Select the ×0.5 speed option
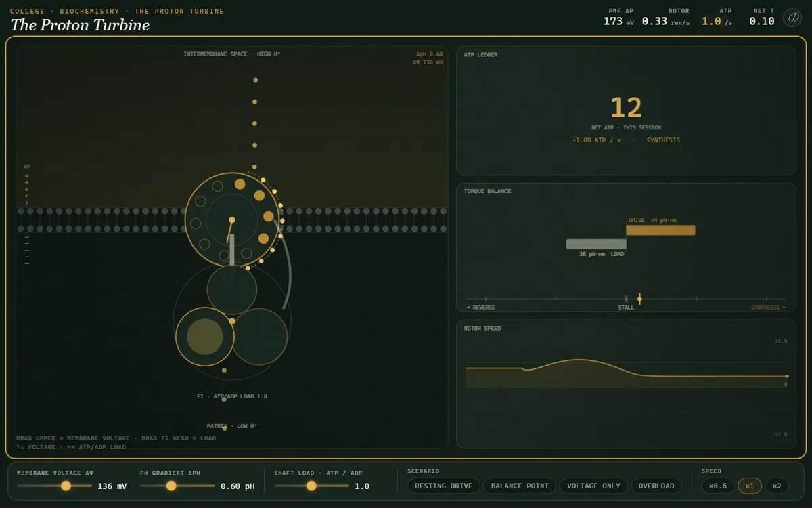This screenshot has width=812, height=508. (718, 486)
